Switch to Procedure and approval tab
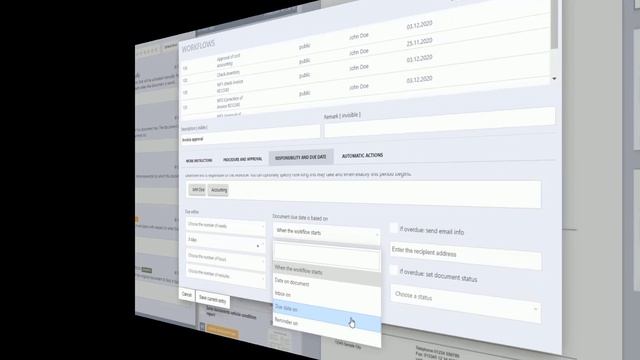The height and width of the screenshot is (360, 640). pos(242,159)
